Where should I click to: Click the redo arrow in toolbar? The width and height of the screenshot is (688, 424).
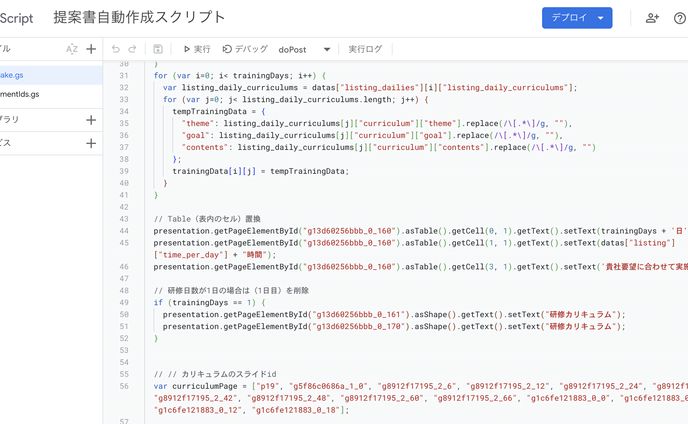133,49
